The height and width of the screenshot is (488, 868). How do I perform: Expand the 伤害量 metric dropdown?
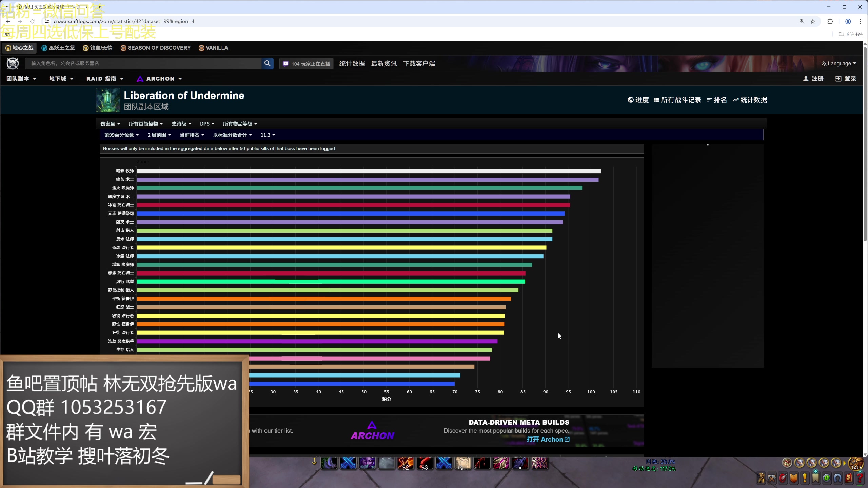point(110,124)
